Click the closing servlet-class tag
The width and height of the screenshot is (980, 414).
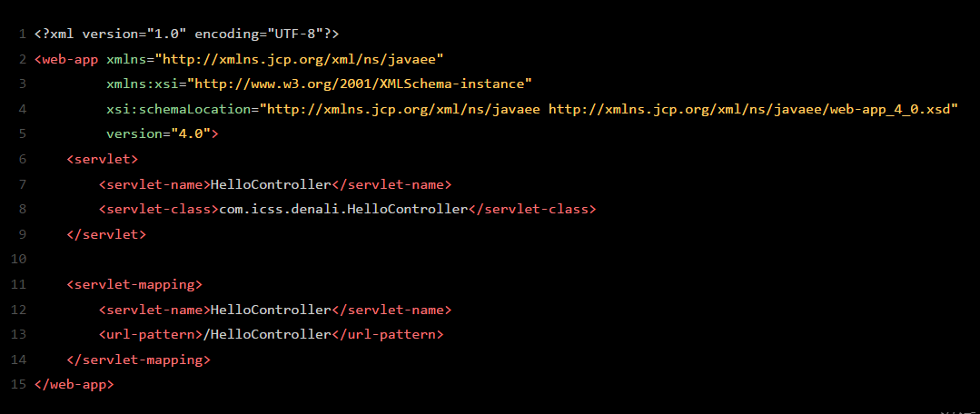[x=532, y=210]
